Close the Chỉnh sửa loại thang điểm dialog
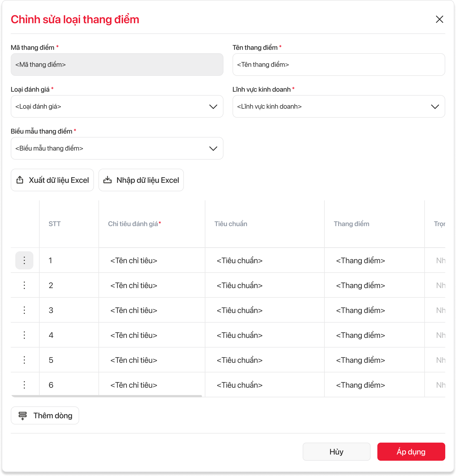 (439, 19)
